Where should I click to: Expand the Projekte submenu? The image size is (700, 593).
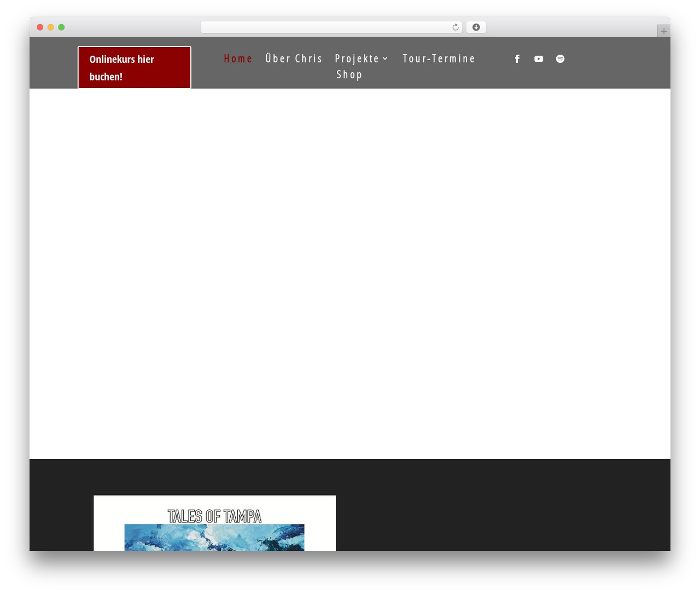(x=361, y=59)
